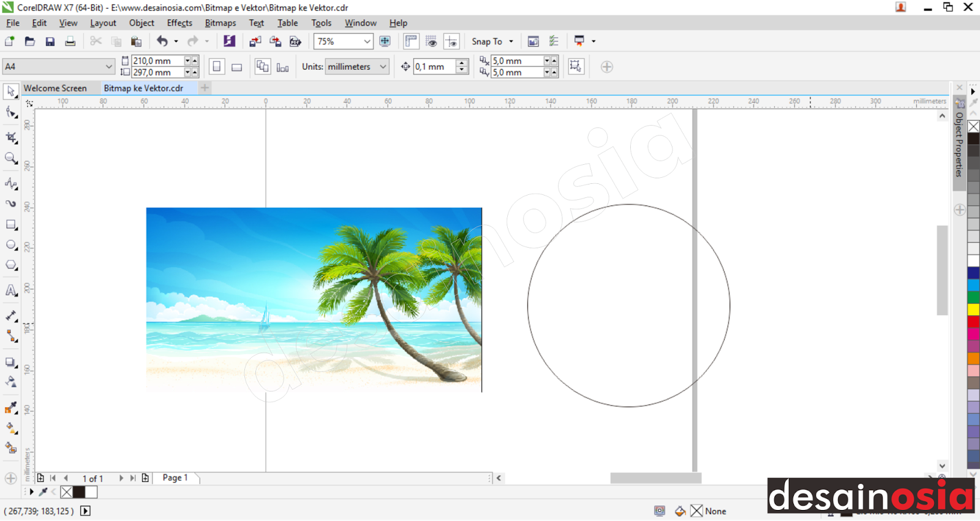Screen dimensions: 980x521
Task: Toggle Show Grid button
Action: tap(431, 42)
